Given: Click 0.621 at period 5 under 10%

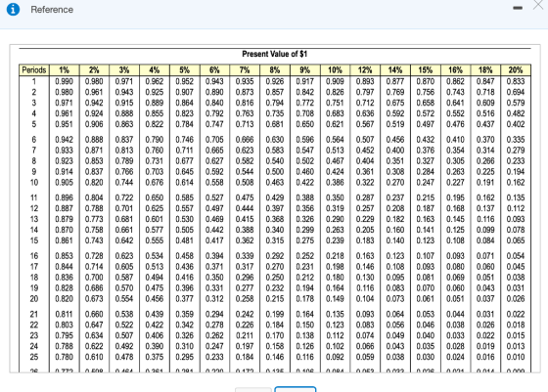Looking at the screenshot, I should (335, 124).
